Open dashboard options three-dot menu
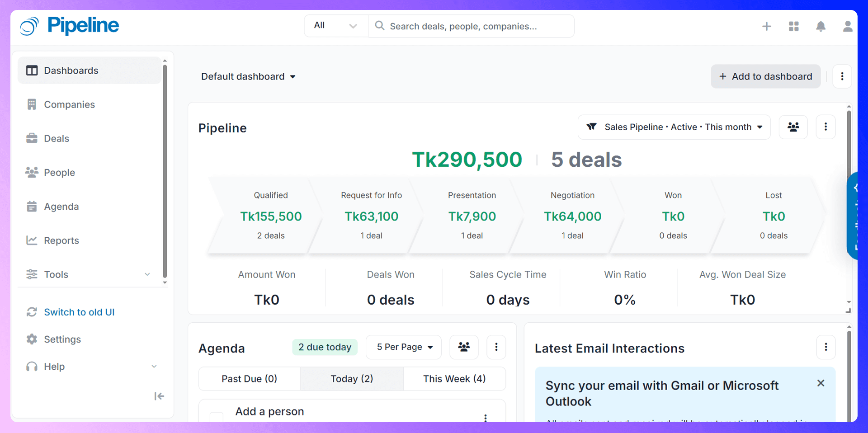The height and width of the screenshot is (433, 868). [842, 76]
